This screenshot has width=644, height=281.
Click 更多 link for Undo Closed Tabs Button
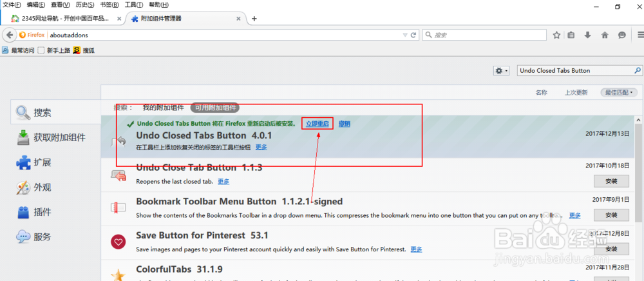pyautogui.click(x=261, y=147)
